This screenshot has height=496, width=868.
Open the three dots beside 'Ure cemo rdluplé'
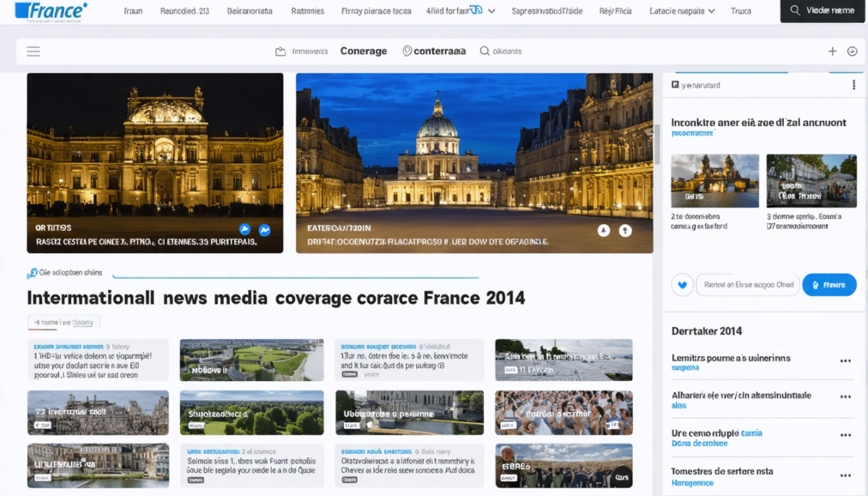(845, 435)
